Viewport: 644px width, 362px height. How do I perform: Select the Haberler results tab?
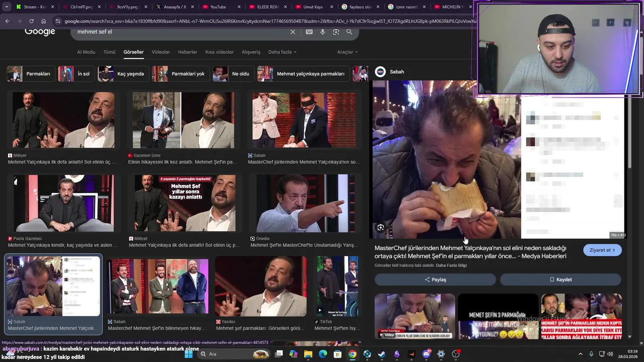pyautogui.click(x=188, y=52)
